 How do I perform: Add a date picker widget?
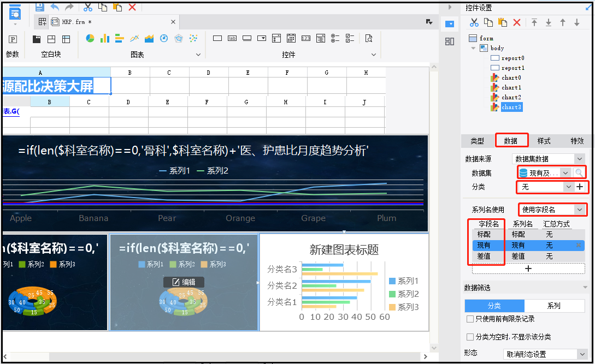(291, 38)
